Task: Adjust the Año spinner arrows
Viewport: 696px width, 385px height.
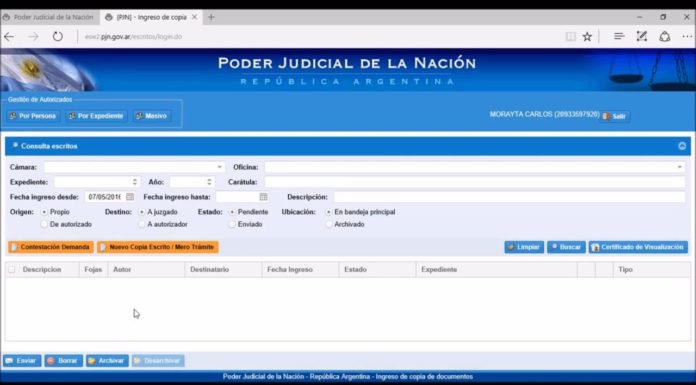Action: [x=209, y=182]
